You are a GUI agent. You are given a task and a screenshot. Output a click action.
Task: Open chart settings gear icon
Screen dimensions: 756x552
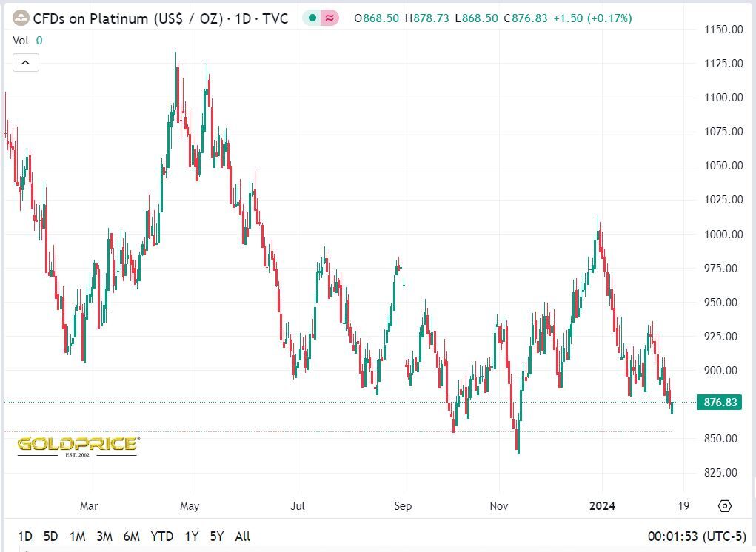725,506
